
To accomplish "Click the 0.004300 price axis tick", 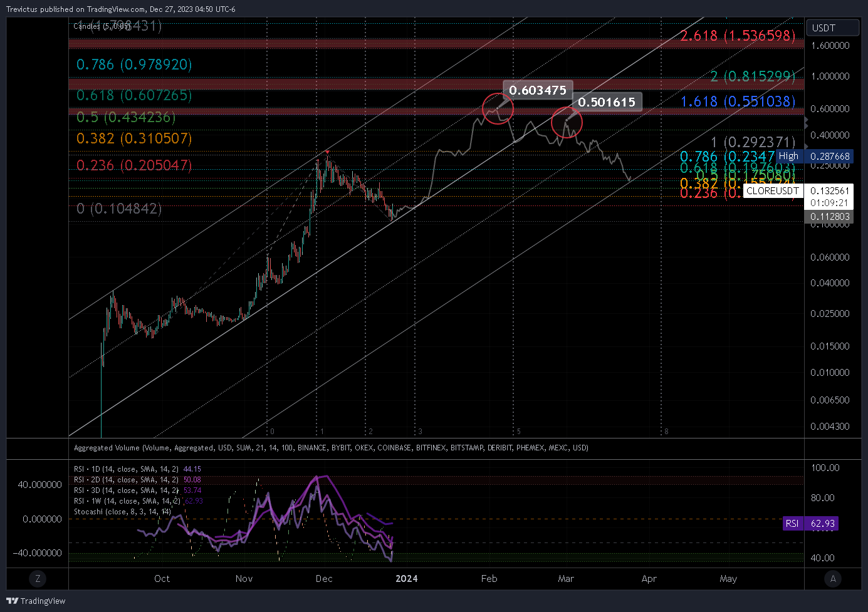I will (x=830, y=427).
